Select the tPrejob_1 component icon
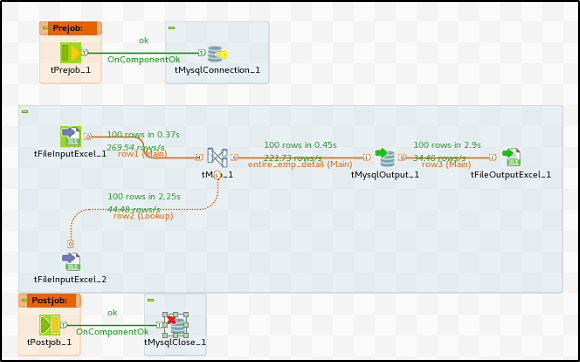The width and height of the screenshot is (580, 362). click(70, 53)
